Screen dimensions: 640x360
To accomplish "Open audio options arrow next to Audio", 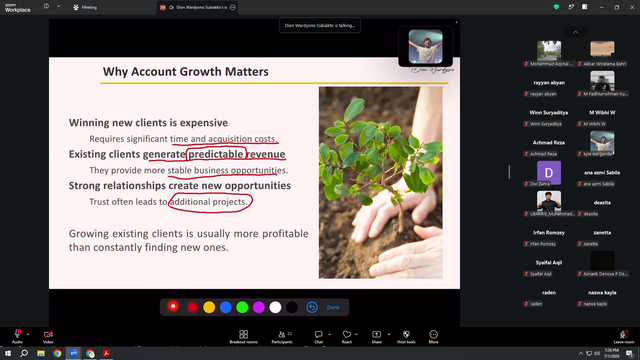I will tap(28, 334).
